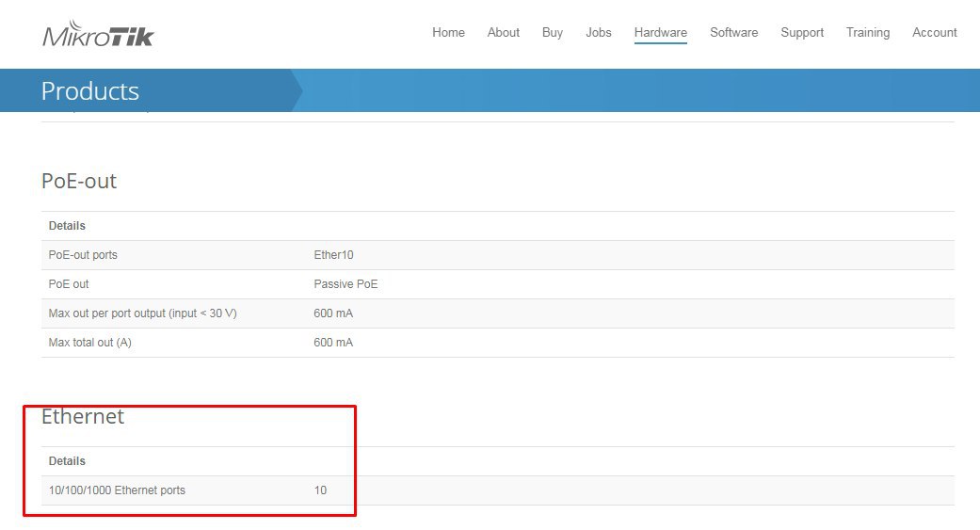This screenshot has width=980, height=530.
Task: Click the Ethernet section heading
Action: 83,416
